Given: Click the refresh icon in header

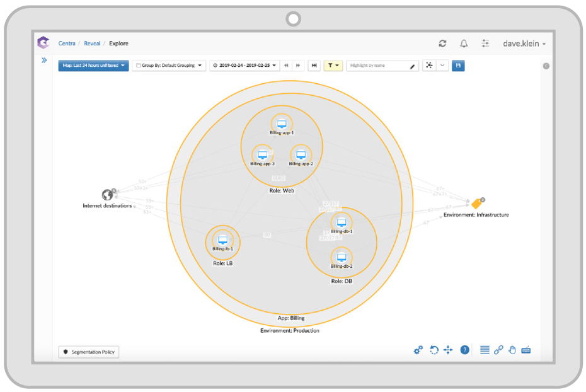Looking at the screenshot, I should point(442,43).
